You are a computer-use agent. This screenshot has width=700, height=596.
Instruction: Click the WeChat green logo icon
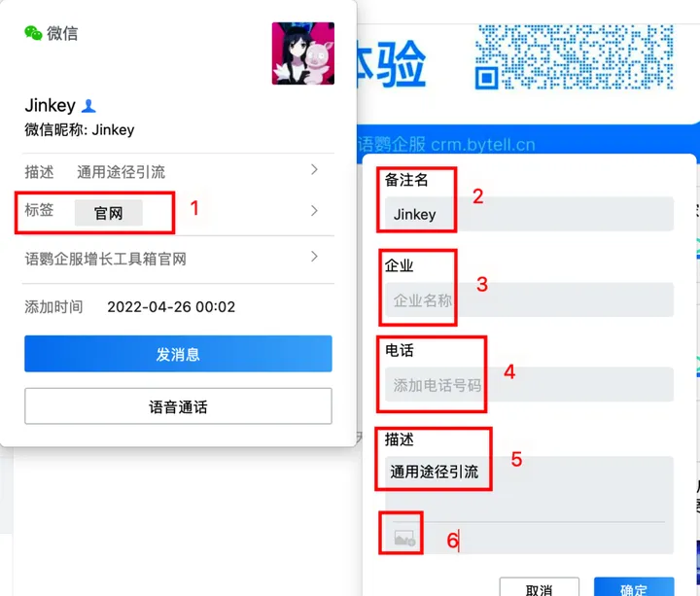(x=33, y=33)
